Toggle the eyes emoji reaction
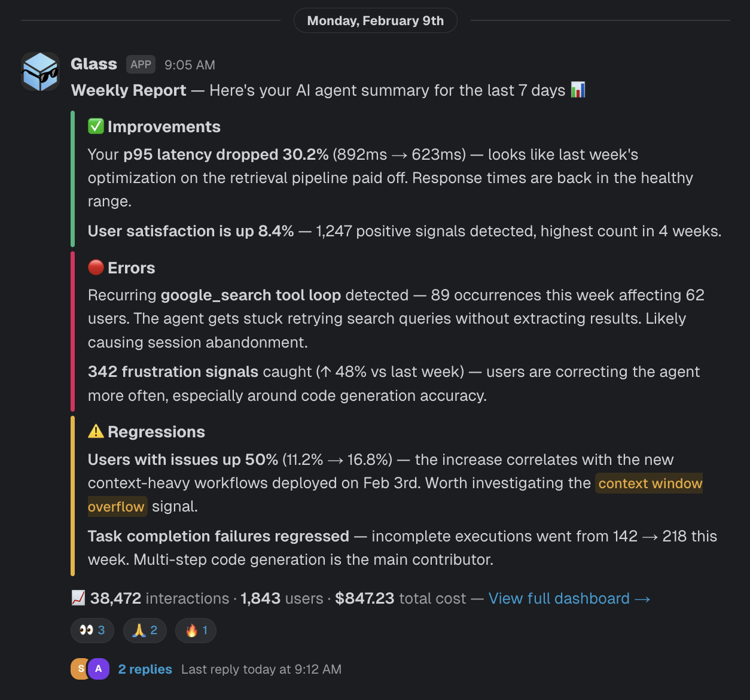This screenshot has width=750, height=700. pyautogui.click(x=92, y=630)
